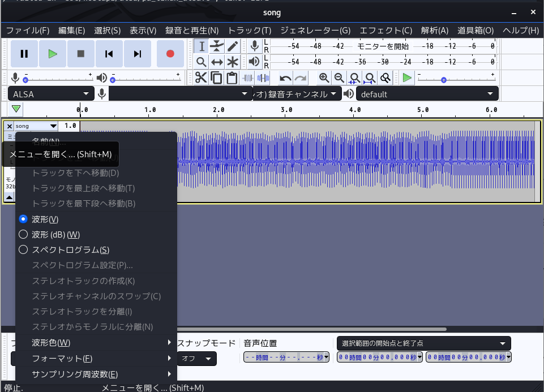Image resolution: width=544 pixels, height=392 pixels.
Task: Cut selection with the scissors icon
Action: pyautogui.click(x=201, y=77)
